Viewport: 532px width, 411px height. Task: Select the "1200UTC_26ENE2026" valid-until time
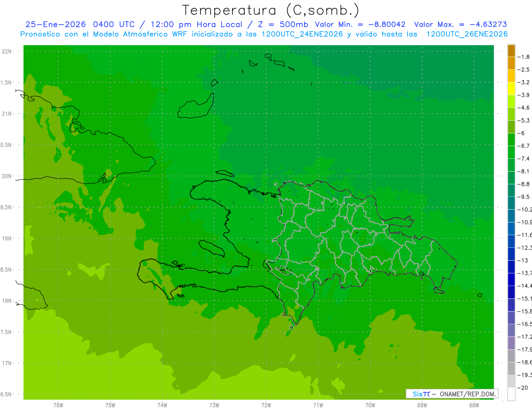tap(467, 34)
